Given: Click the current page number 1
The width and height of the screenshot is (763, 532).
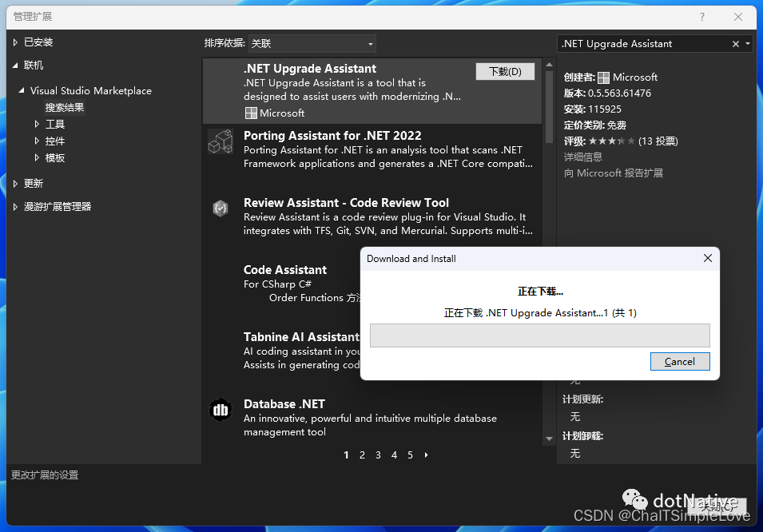Looking at the screenshot, I should pyautogui.click(x=346, y=455).
